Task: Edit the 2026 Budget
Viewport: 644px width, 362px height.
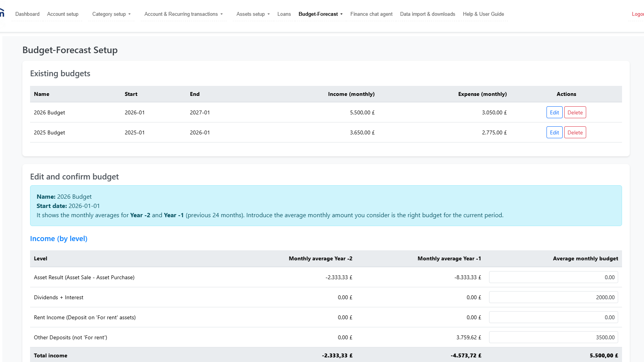Action: point(554,112)
